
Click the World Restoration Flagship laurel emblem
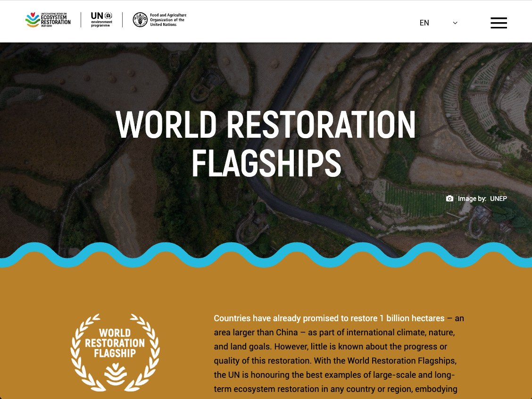pos(114,351)
